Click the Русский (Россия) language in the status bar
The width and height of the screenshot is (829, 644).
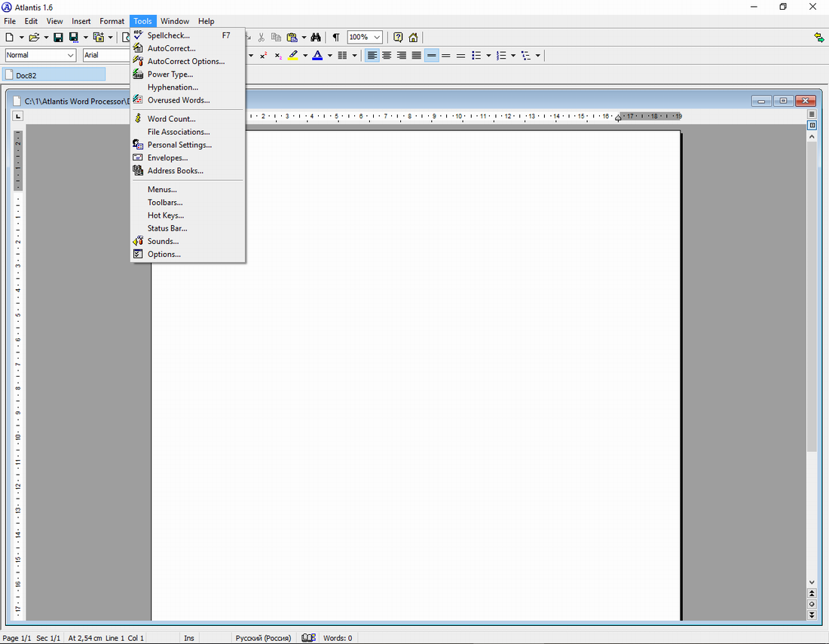pos(263,638)
